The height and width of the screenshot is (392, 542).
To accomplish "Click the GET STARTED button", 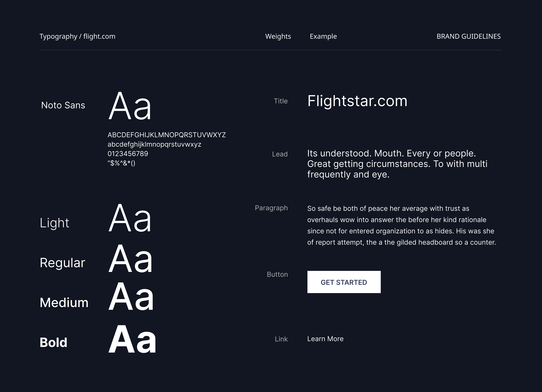I will (x=344, y=282).
